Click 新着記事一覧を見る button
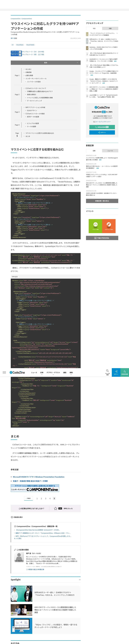Image resolution: width=129 pixels, height=644 pixels. [x=102, y=201]
